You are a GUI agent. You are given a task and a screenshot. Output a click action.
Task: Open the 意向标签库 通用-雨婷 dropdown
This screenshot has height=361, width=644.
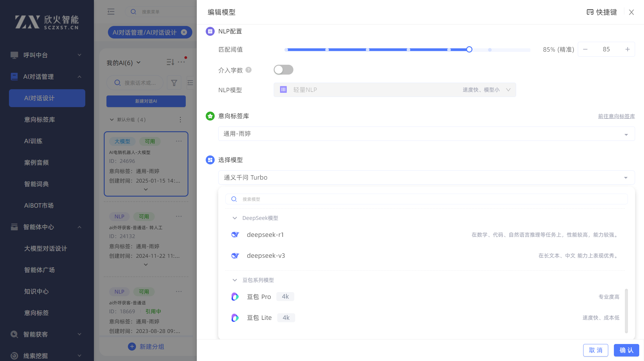coord(426,134)
